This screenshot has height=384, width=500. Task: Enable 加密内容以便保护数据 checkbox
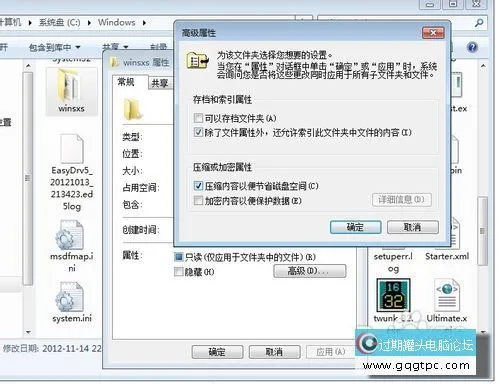[198, 200]
